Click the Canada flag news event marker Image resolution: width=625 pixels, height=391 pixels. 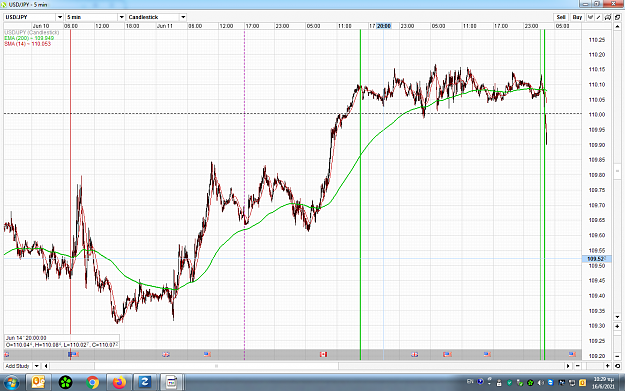[x=323, y=354]
